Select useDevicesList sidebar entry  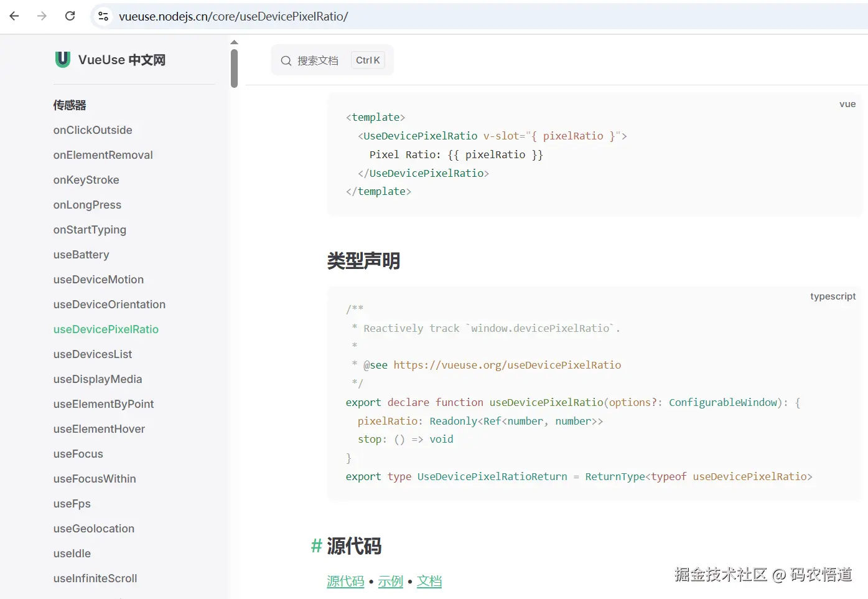(93, 354)
